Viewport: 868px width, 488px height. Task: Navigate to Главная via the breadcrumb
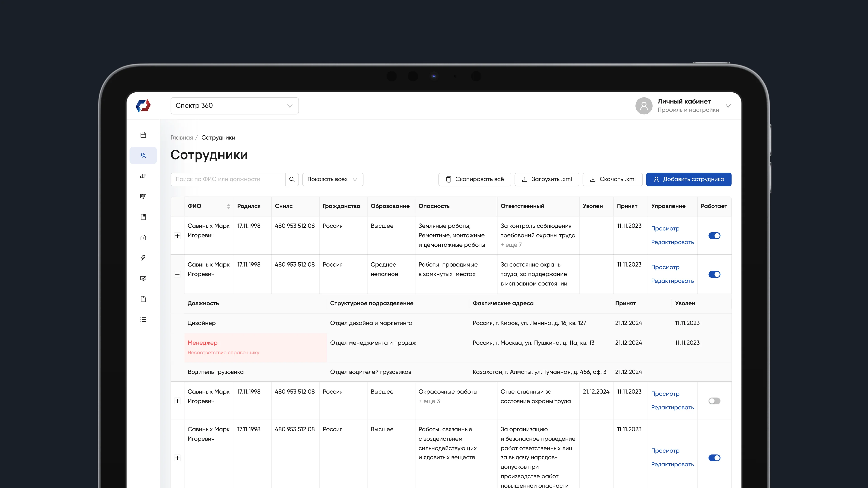click(181, 137)
